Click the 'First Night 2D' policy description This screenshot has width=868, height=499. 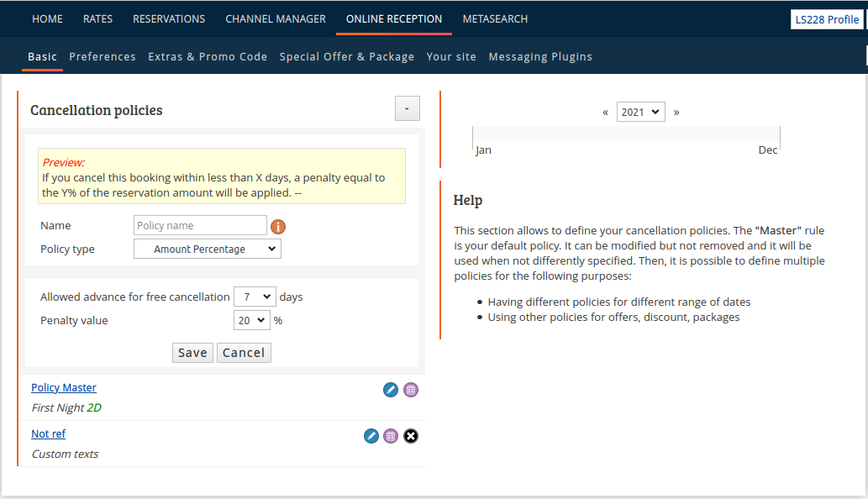(66, 407)
